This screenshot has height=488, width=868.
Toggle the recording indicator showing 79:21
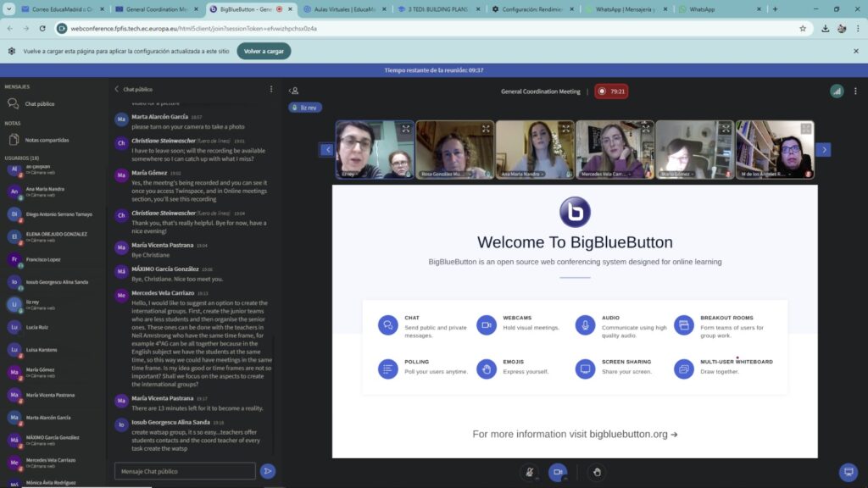pos(611,91)
